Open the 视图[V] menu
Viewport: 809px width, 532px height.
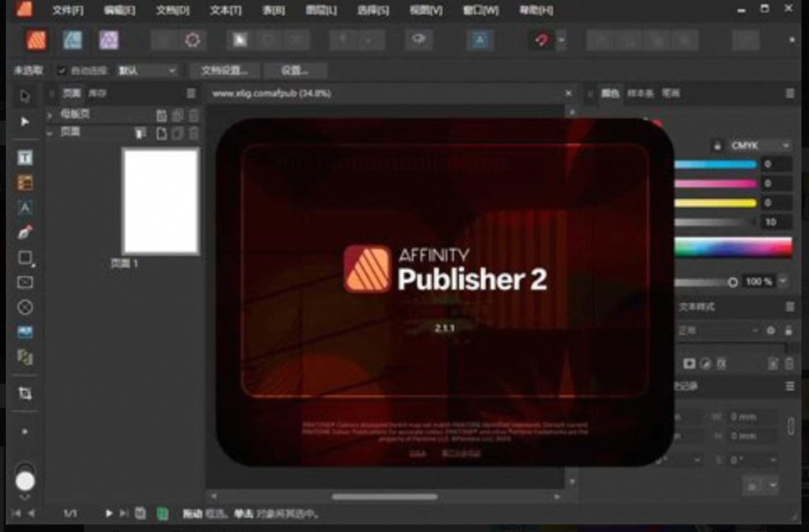tap(426, 10)
